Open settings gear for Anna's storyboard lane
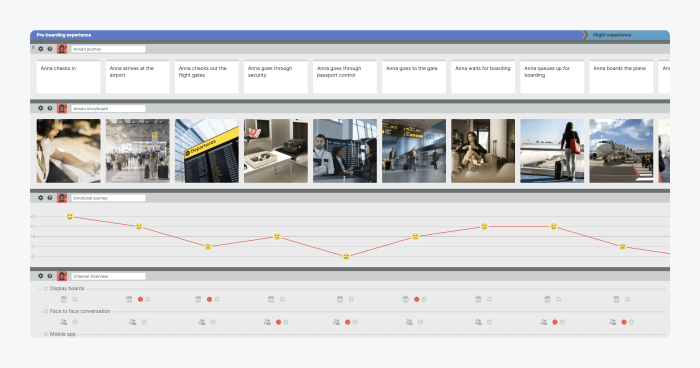Viewport: 700px width, 368px height. coord(41,108)
